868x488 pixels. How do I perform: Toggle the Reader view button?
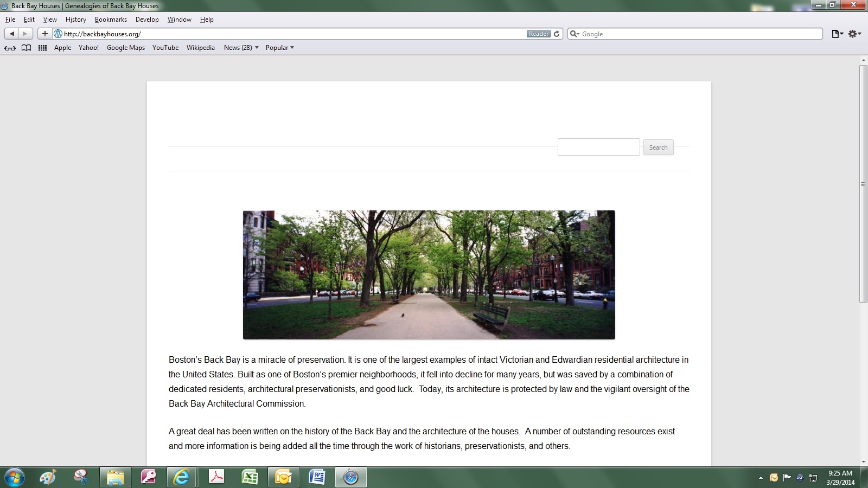click(538, 34)
